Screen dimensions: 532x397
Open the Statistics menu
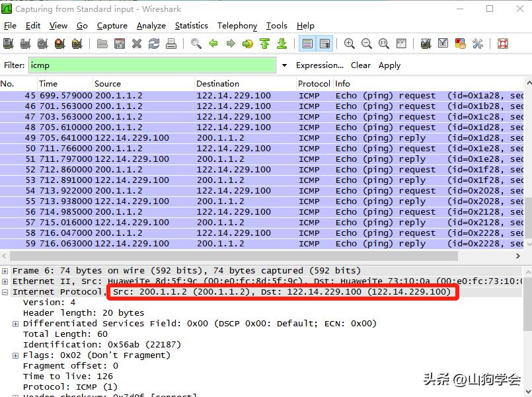(x=191, y=26)
